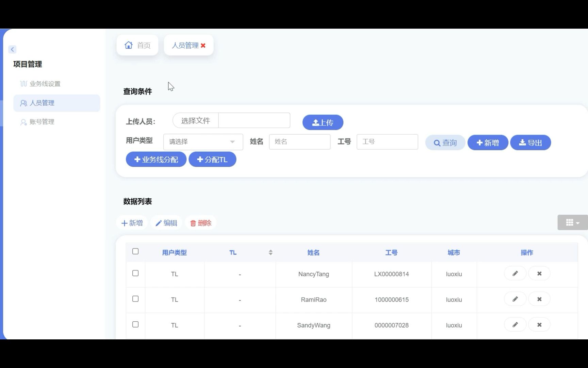
Task: Click the 选择文件 file chooser button
Action: (196, 121)
